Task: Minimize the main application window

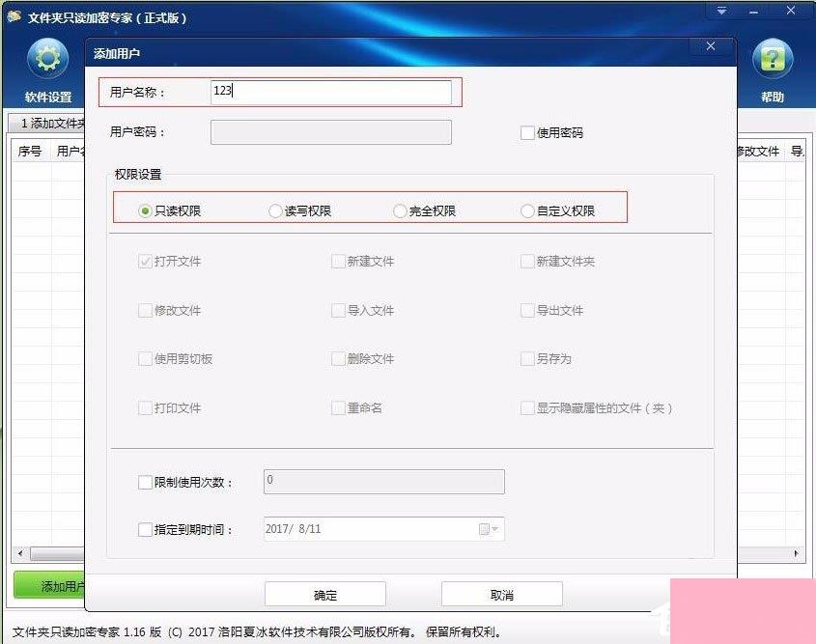Action: point(754,11)
